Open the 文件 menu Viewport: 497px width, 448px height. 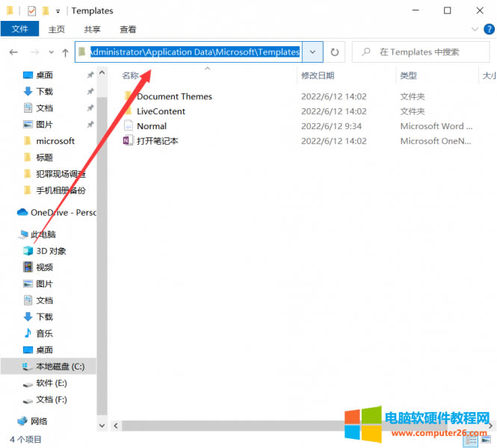point(20,30)
